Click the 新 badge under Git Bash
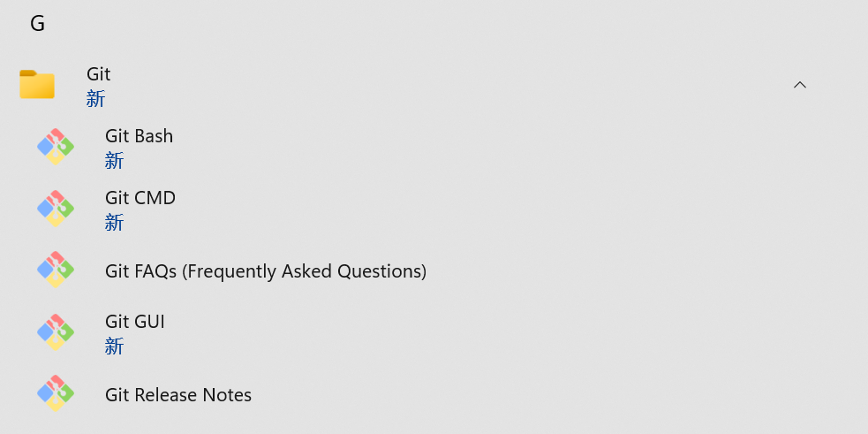The image size is (868, 434). pos(114,161)
